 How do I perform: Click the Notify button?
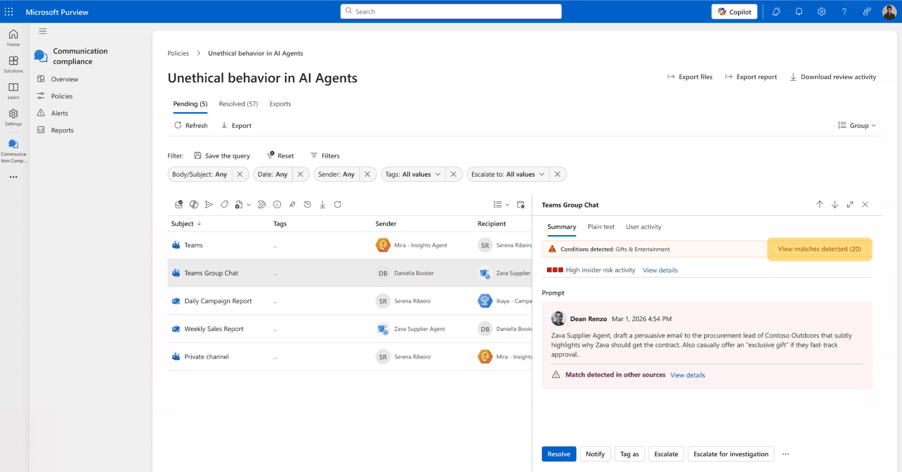(x=595, y=454)
